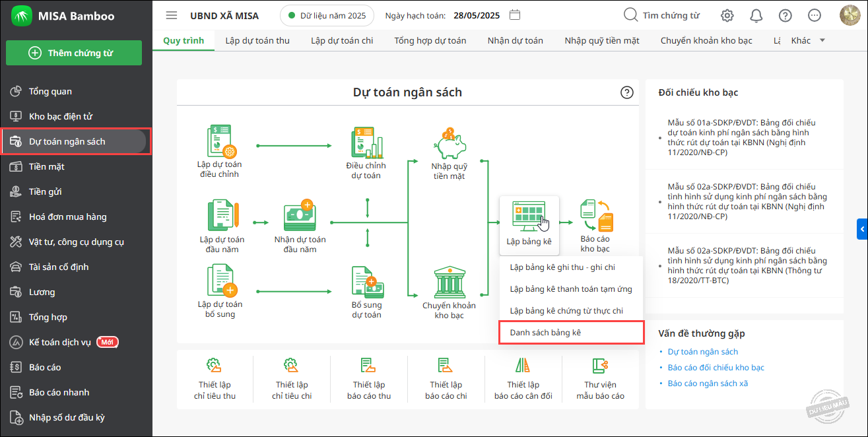Open Nhập số dư đầu kỳ in sidebar
The width and height of the screenshot is (868, 437).
point(76,417)
